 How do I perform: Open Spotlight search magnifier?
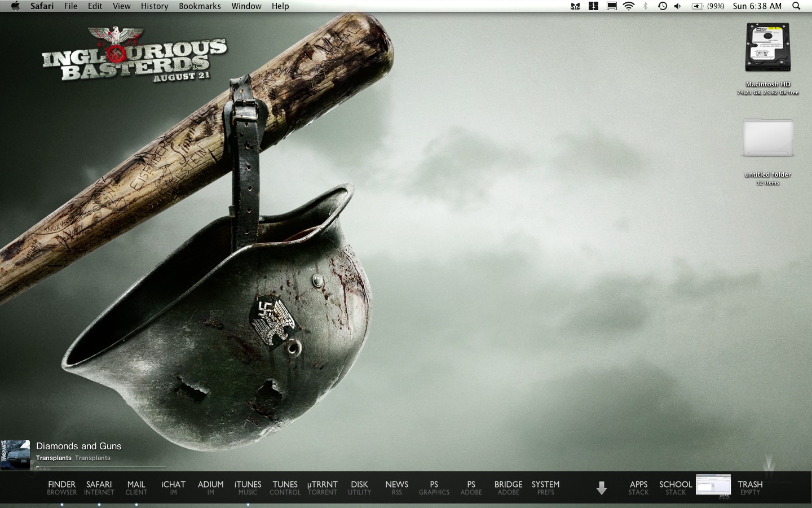[x=796, y=6]
